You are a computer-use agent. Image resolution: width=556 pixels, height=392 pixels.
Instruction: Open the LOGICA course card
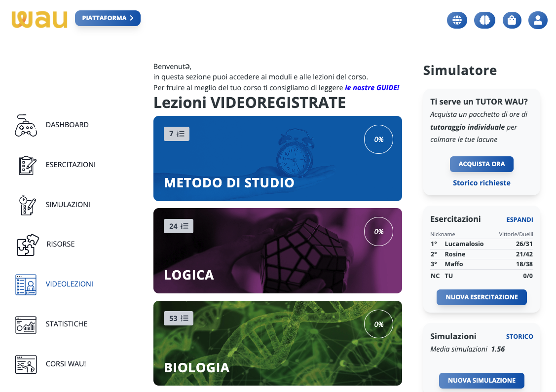[x=278, y=250]
